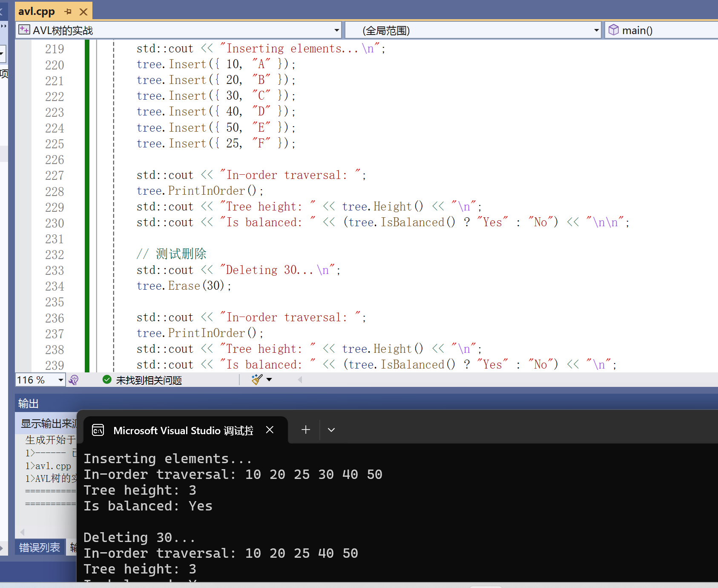Screen dimensions: 718x588
Task: Click the 未找到相关问题 status text
Action: (x=149, y=380)
